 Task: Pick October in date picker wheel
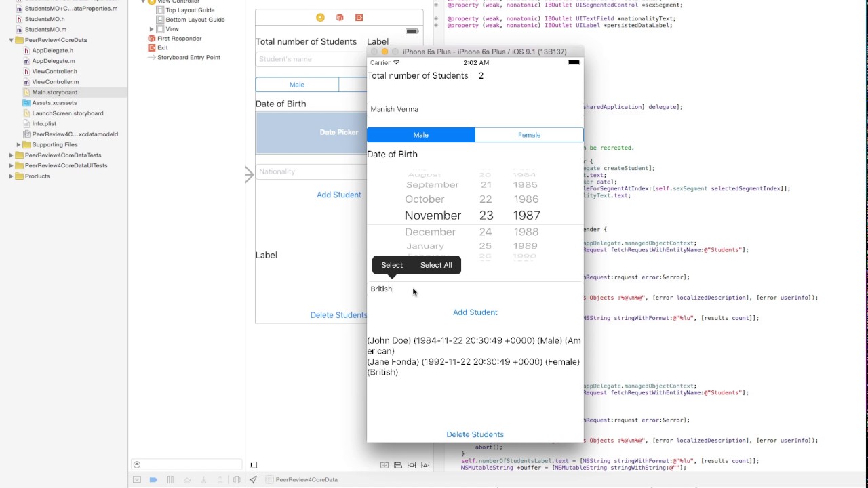coord(425,199)
